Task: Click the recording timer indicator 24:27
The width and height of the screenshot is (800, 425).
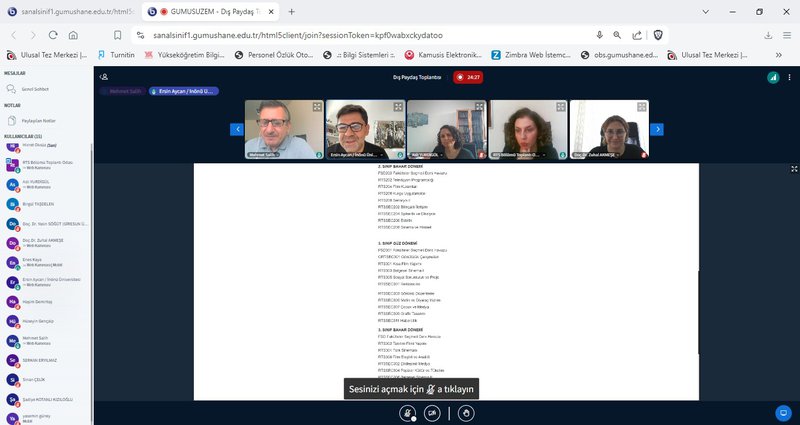Action: tap(469, 76)
